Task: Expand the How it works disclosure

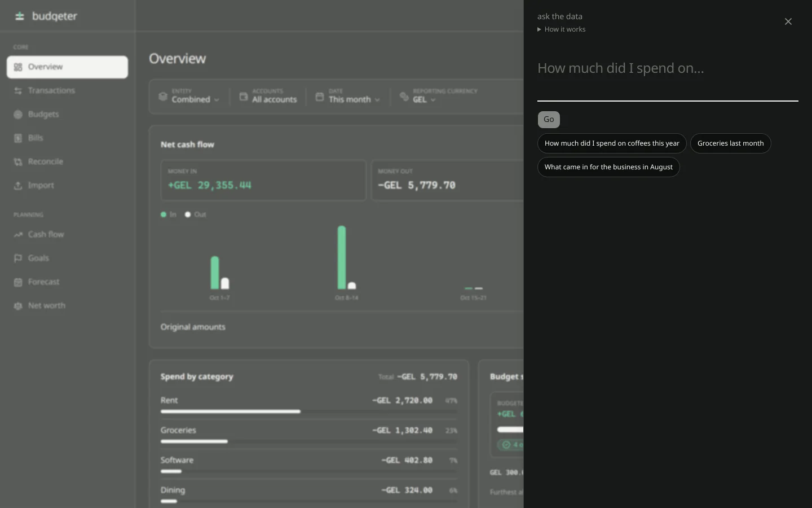Action: click(x=562, y=29)
